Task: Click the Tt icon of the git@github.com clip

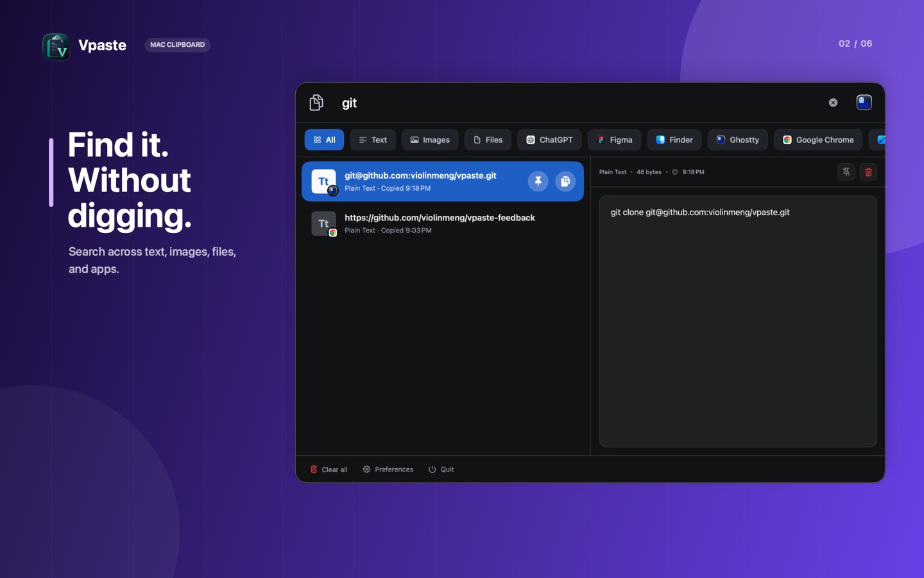Action: [x=323, y=182]
